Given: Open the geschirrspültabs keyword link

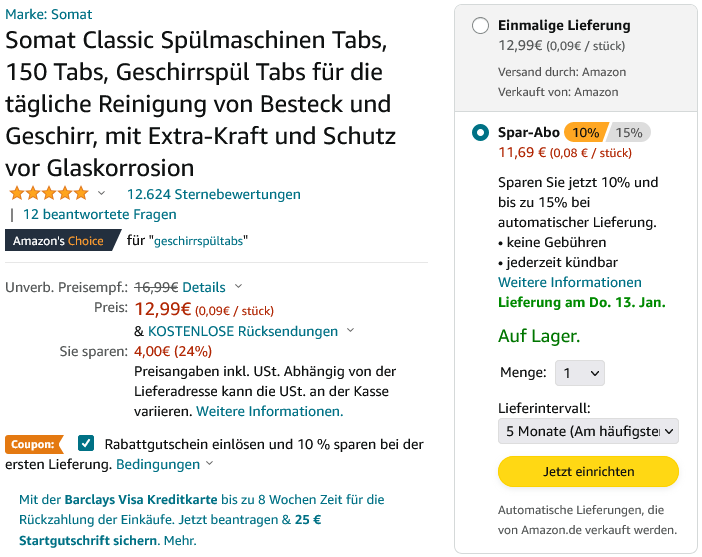Looking at the screenshot, I should pos(200,241).
